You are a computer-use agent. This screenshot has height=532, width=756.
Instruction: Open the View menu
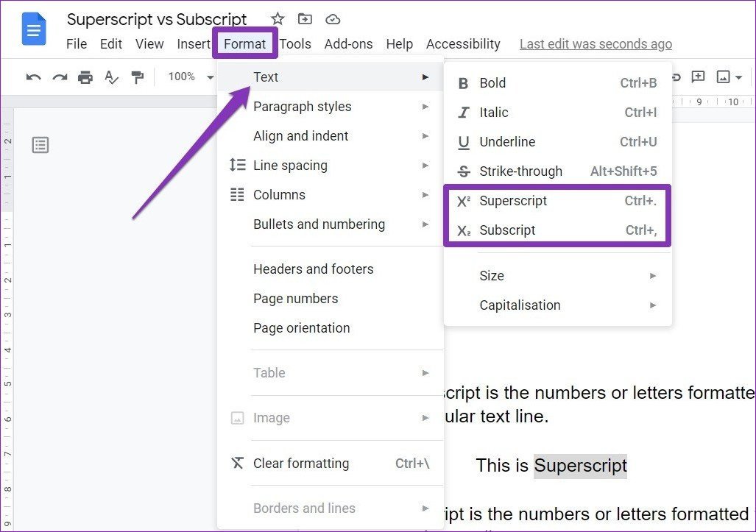(149, 44)
